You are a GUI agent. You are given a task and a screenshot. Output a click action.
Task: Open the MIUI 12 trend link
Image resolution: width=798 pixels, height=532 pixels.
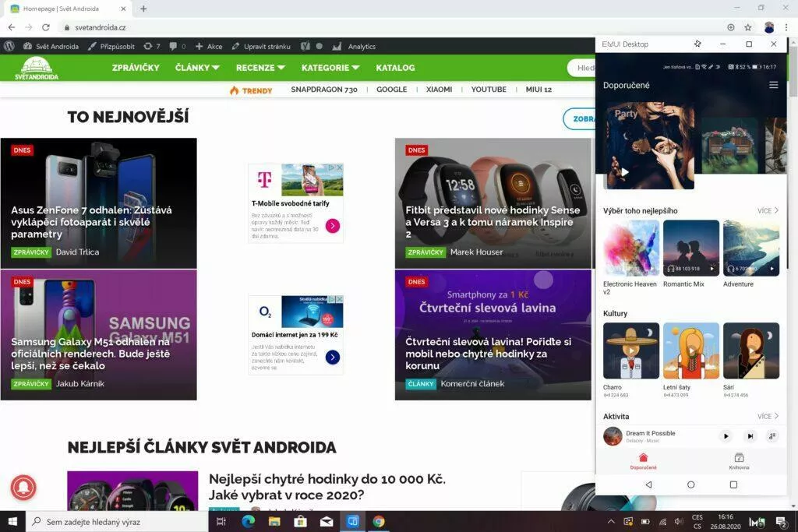538,90
